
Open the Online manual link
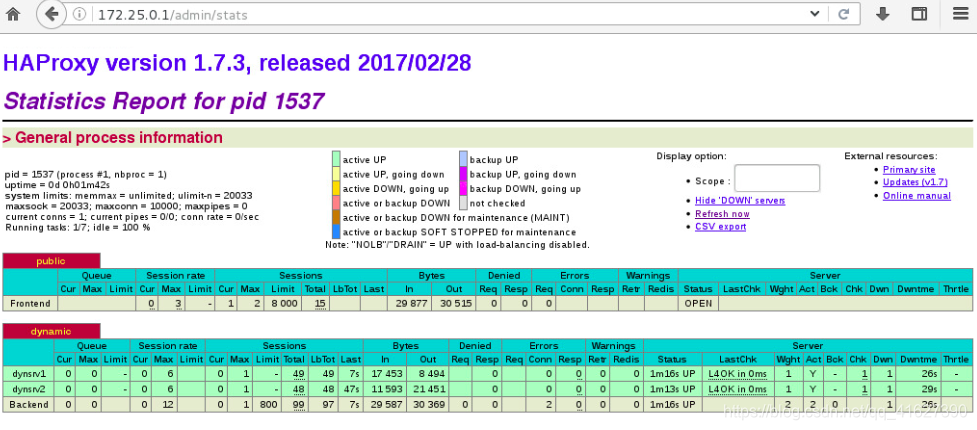(x=917, y=196)
